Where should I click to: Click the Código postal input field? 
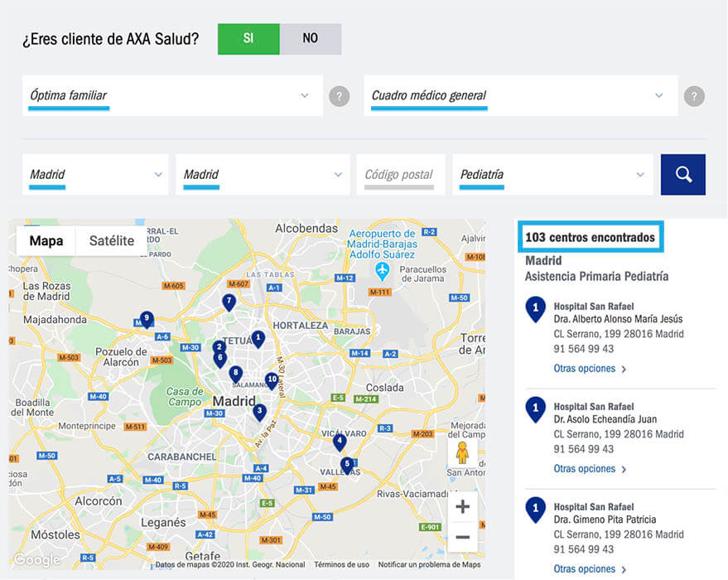pos(401,175)
